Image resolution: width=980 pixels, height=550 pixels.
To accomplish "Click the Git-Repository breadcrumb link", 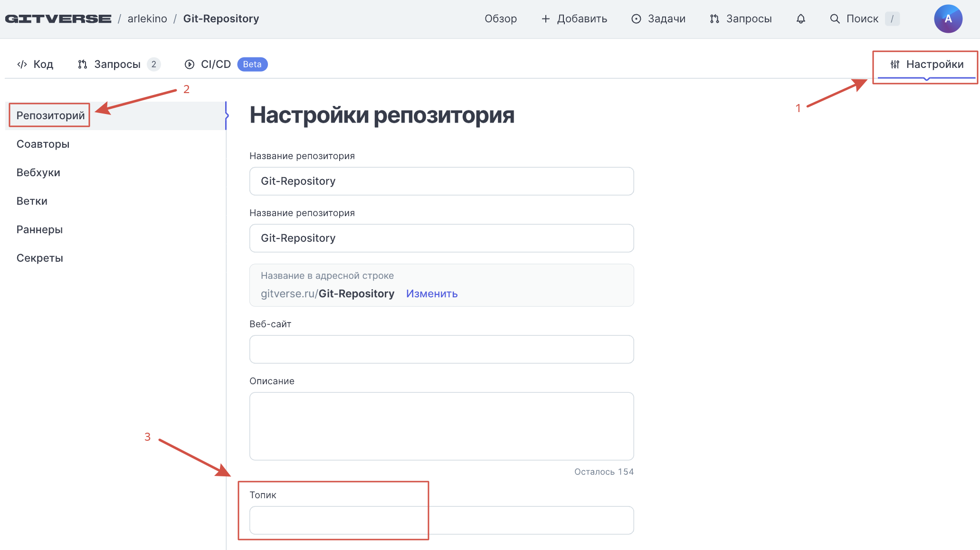I will (x=221, y=19).
